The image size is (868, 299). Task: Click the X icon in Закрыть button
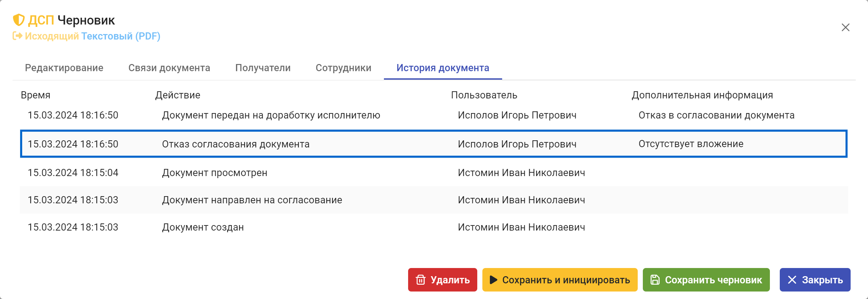[792, 280]
